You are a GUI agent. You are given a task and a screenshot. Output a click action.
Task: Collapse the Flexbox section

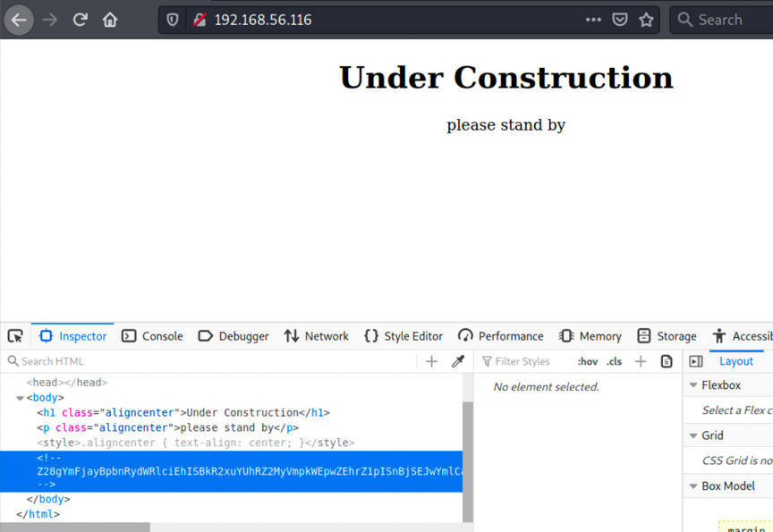693,385
